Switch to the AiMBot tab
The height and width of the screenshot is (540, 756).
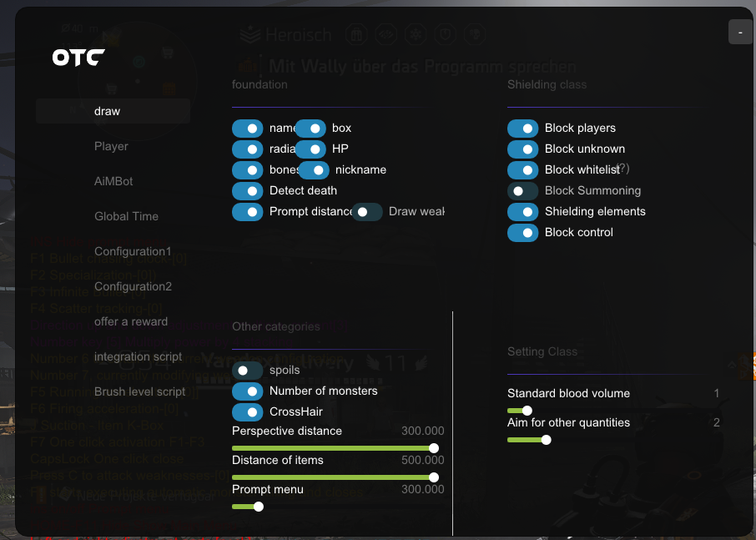[113, 181]
